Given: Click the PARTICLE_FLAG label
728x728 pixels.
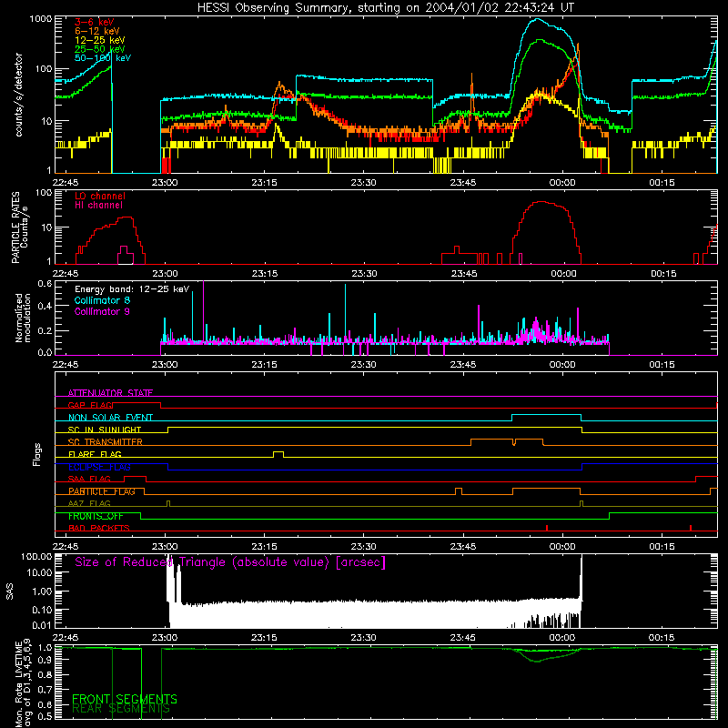Looking at the screenshot, I should click(x=102, y=491).
